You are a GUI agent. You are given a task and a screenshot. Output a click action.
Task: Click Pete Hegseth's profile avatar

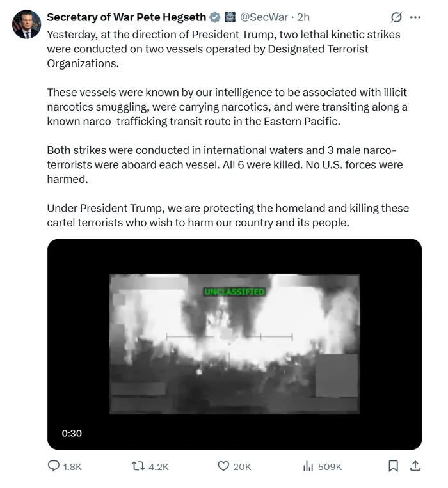(x=26, y=24)
